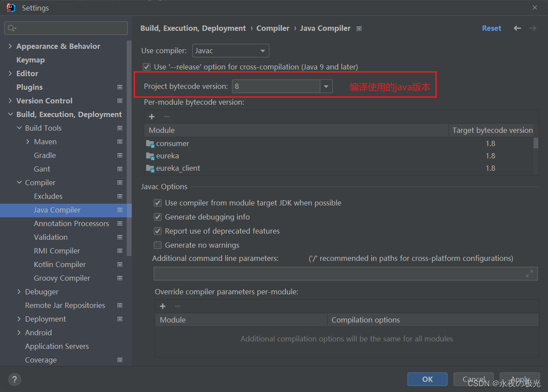
Task: Click the project-level icon beside Gradle
Action: coord(120,155)
